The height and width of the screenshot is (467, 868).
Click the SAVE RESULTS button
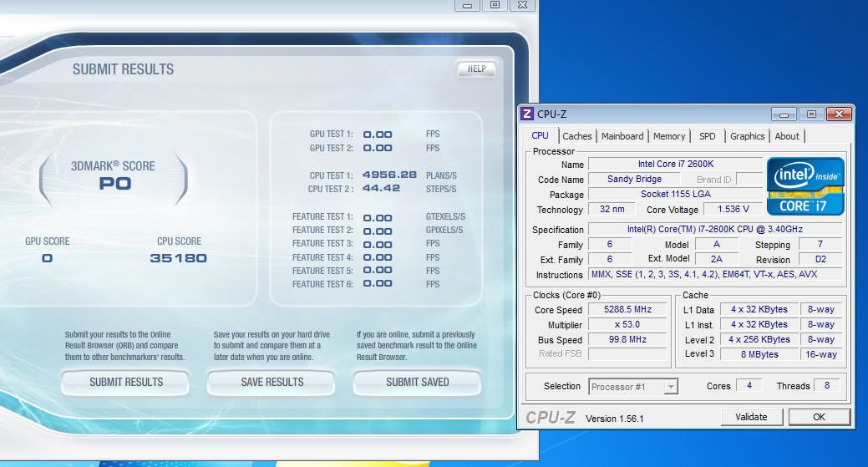pyautogui.click(x=272, y=383)
